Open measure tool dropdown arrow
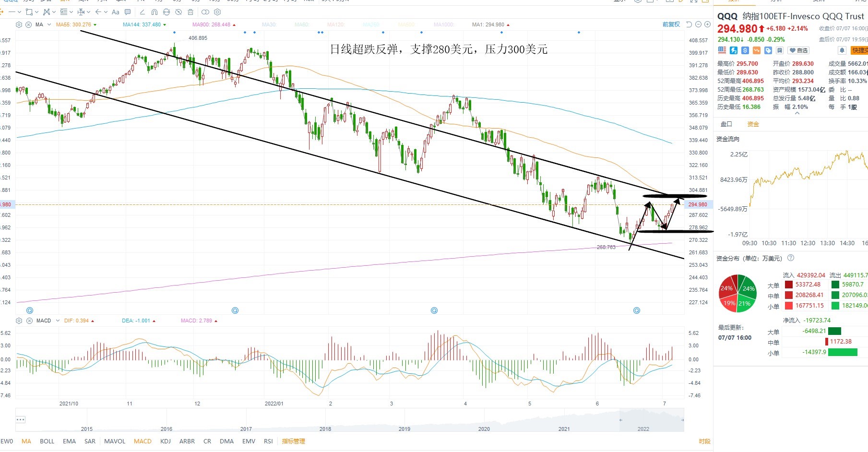The width and height of the screenshot is (868, 452). click(88, 12)
